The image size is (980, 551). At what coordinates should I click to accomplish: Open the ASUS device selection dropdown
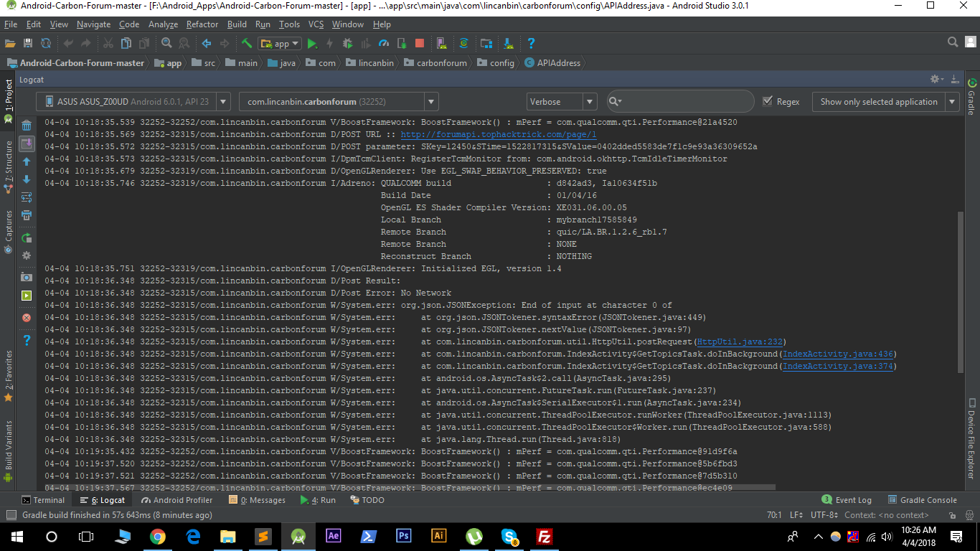(133, 102)
